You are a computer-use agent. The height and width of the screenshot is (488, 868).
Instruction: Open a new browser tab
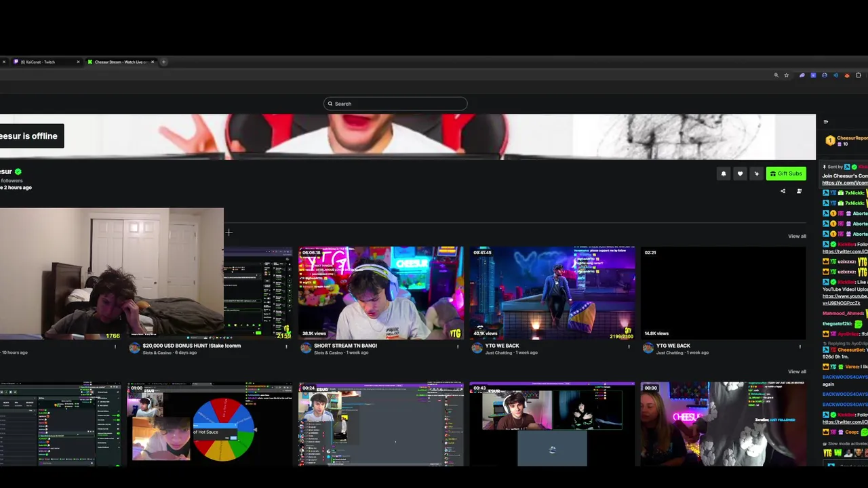(x=163, y=62)
